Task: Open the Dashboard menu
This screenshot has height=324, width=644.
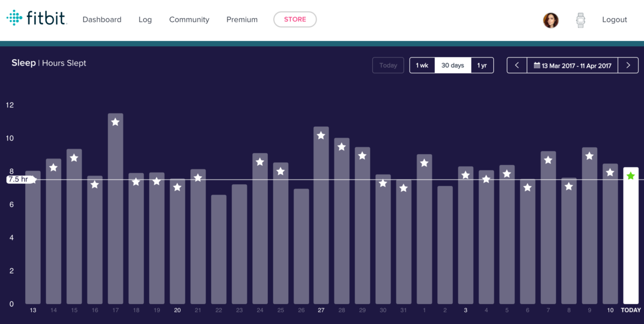Action: 102,19
